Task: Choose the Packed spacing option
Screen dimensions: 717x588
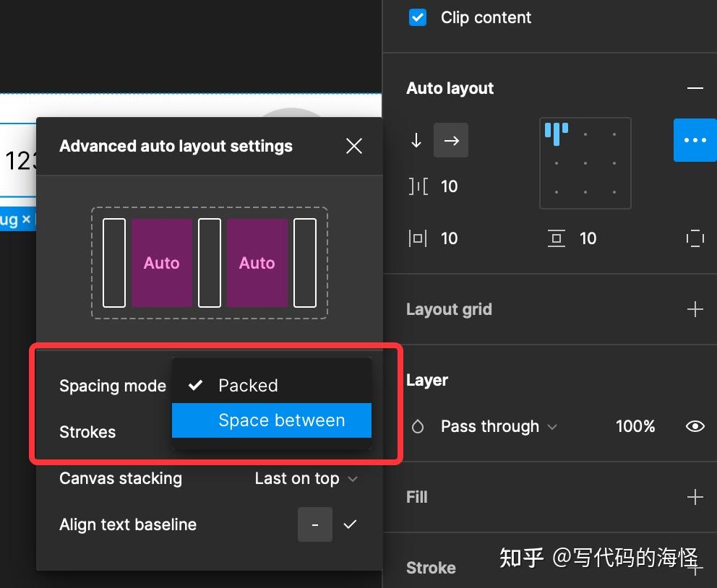Action: [248, 385]
